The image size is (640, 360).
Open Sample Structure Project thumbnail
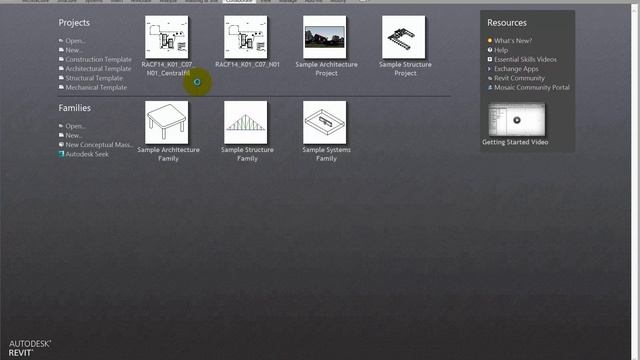tap(404, 37)
